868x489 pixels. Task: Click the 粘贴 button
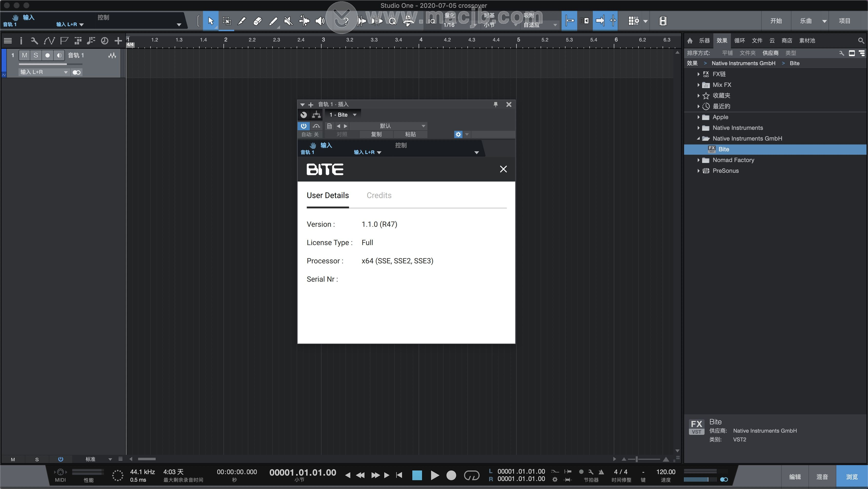pyautogui.click(x=410, y=134)
